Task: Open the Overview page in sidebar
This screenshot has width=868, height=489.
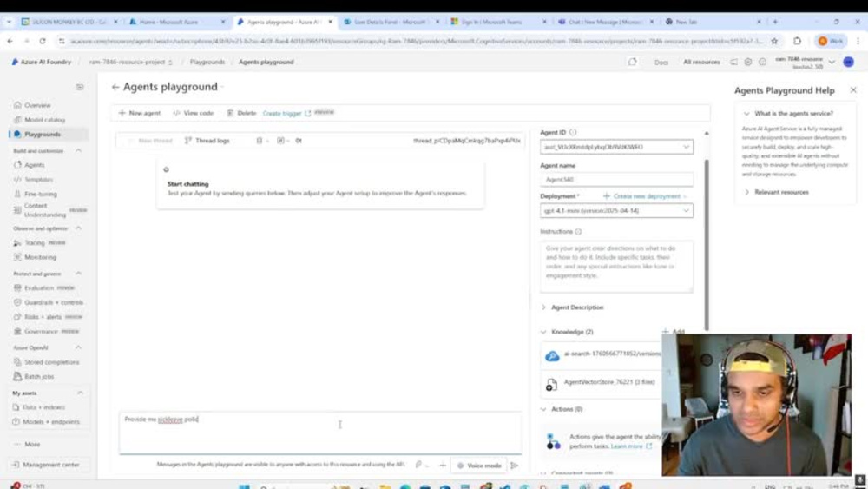Action: tap(37, 105)
